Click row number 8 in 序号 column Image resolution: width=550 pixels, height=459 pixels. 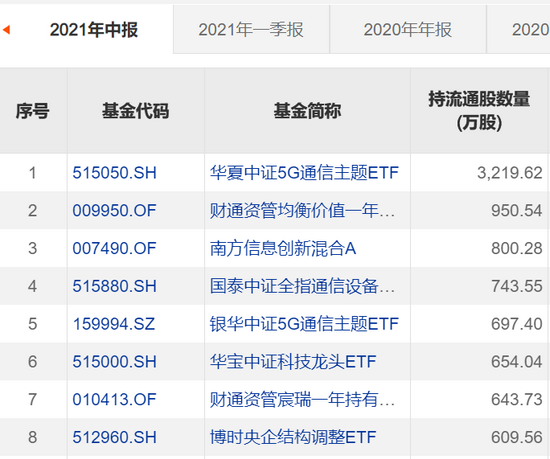pyautogui.click(x=33, y=437)
